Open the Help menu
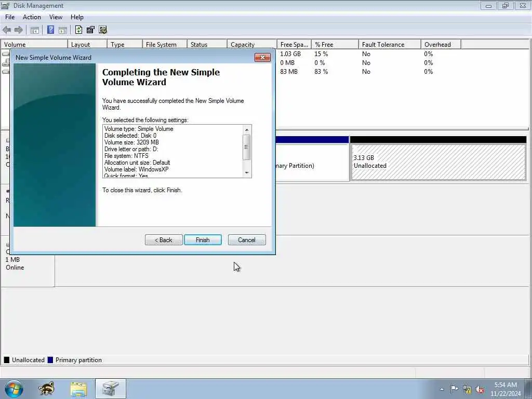The width and height of the screenshot is (532, 399). click(x=77, y=17)
